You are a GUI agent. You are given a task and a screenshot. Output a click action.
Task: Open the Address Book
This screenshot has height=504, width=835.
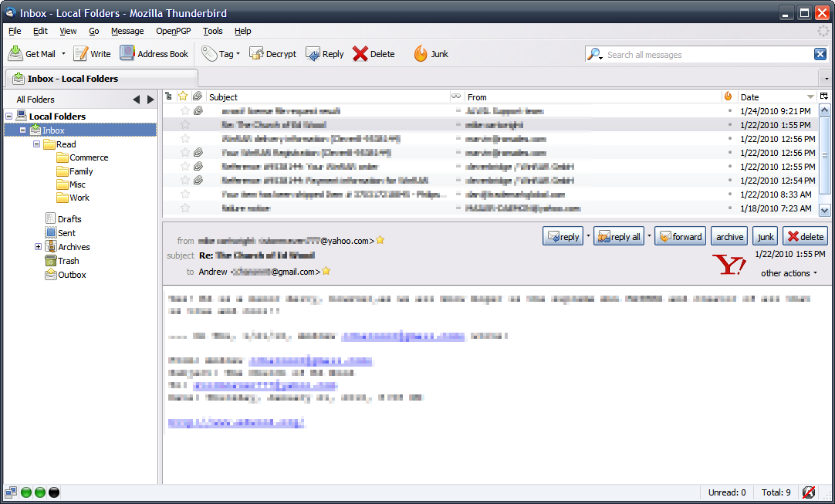pyautogui.click(x=154, y=54)
